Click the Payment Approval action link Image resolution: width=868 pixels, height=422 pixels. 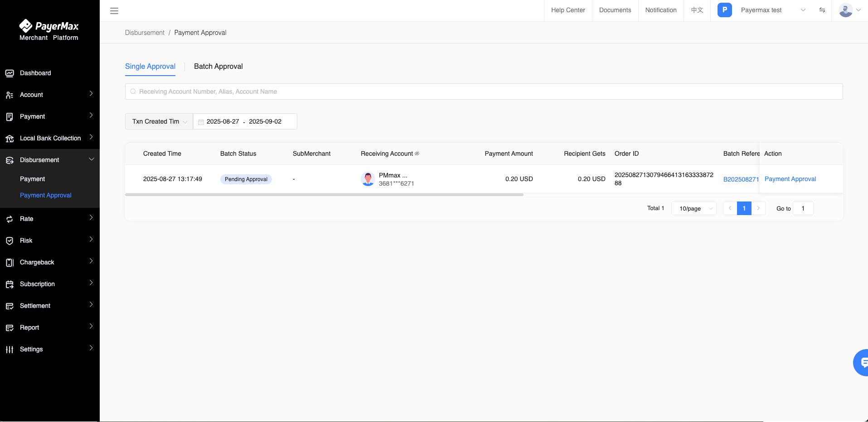click(x=790, y=179)
